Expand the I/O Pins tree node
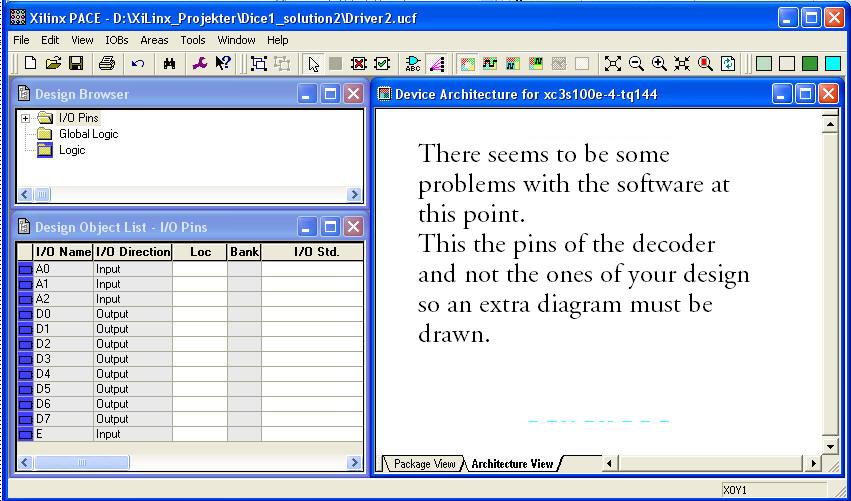Screen dimensions: 851x501 point(25,118)
